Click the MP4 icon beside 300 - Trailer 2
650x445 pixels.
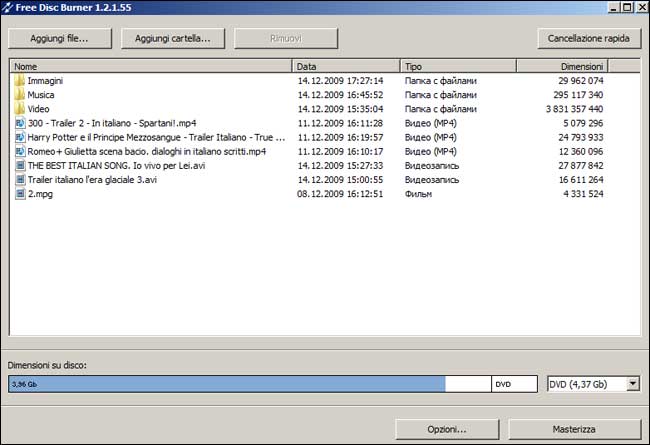(20, 123)
